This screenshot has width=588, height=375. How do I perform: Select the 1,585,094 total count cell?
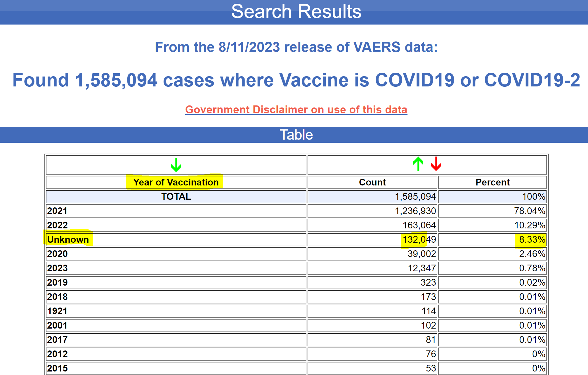pyautogui.click(x=372, y=197)
